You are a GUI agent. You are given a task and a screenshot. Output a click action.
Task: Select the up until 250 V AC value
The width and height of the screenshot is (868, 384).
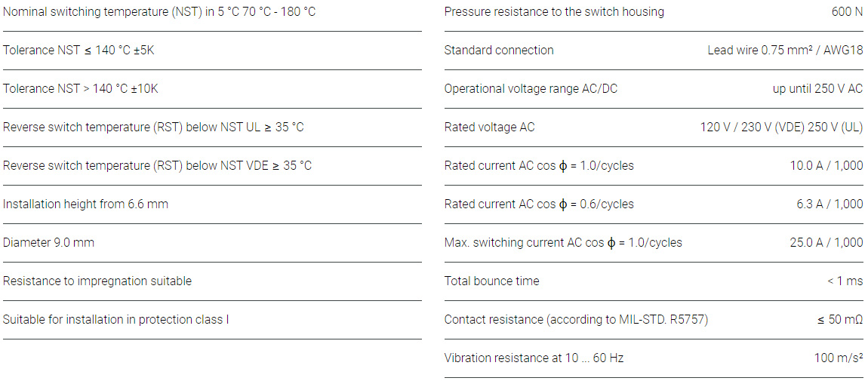[x=817, y=89]
